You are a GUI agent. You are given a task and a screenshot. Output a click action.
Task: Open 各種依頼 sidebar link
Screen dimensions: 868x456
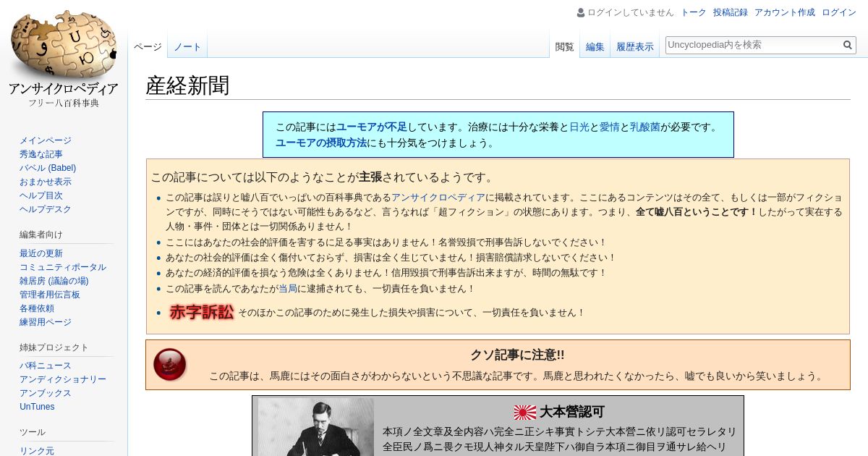[37, 308]
